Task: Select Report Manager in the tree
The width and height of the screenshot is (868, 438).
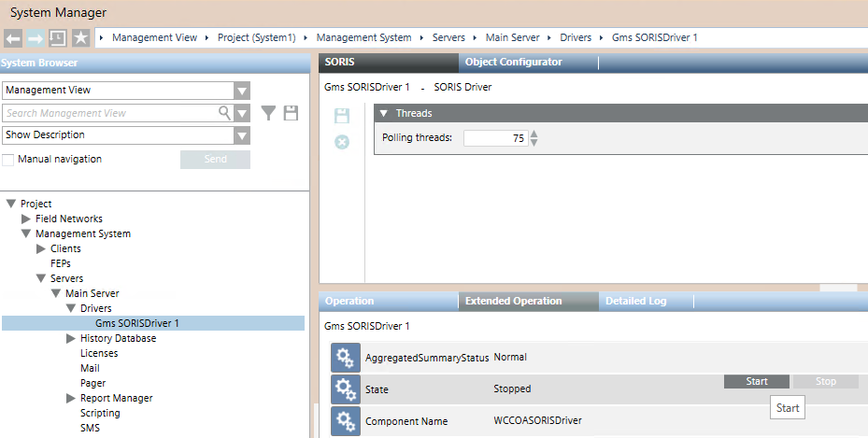Action: point(116,398)
